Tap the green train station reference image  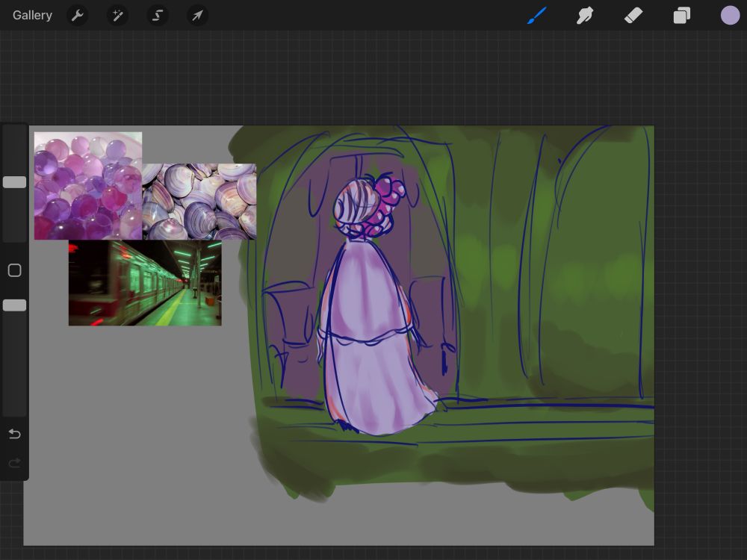point(145,283)
